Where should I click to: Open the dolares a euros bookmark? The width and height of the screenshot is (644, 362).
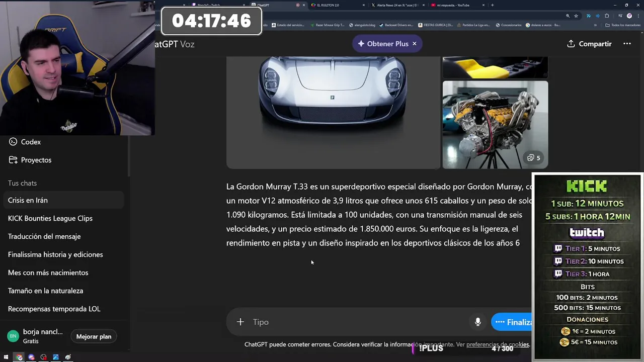543,25
